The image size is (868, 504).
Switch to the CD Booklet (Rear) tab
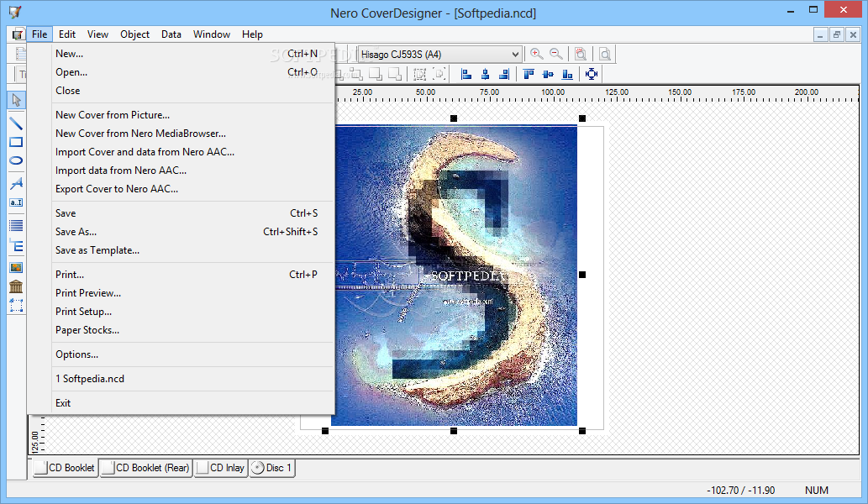(x=146, y=468)
